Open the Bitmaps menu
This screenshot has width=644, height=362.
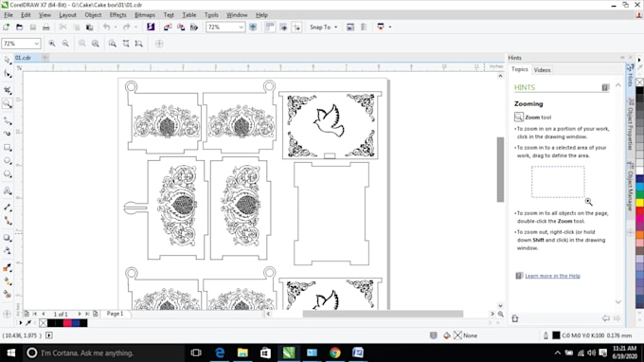pyautogui.click(x=145, y=15)
